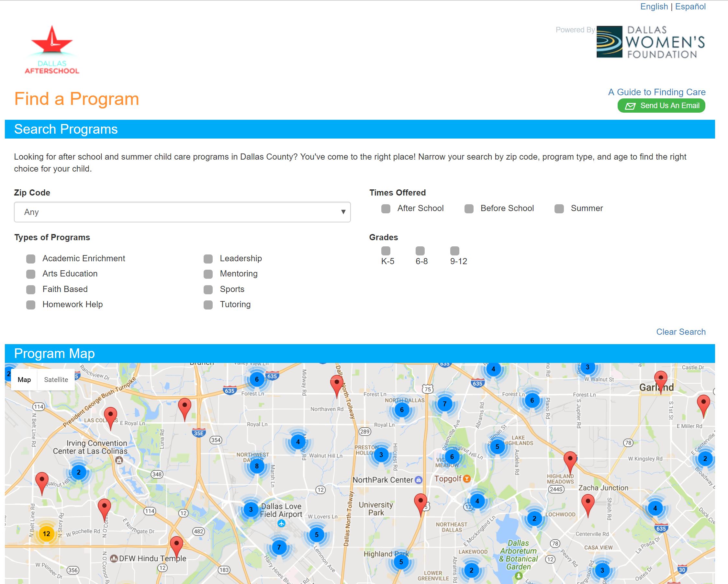The height and width of the screenshot is (584, 728).
Task: Switch language to Español
Action: coord(690,7)
